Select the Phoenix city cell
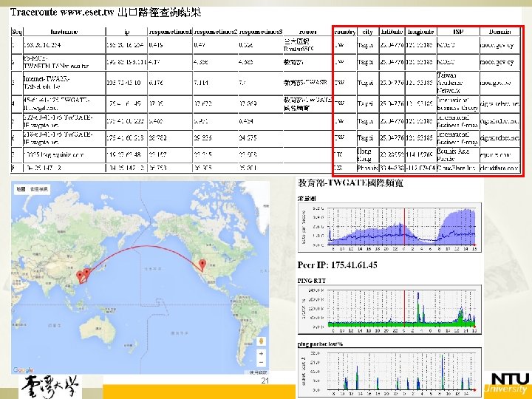532x399 pixels. (x=368, y=168)
